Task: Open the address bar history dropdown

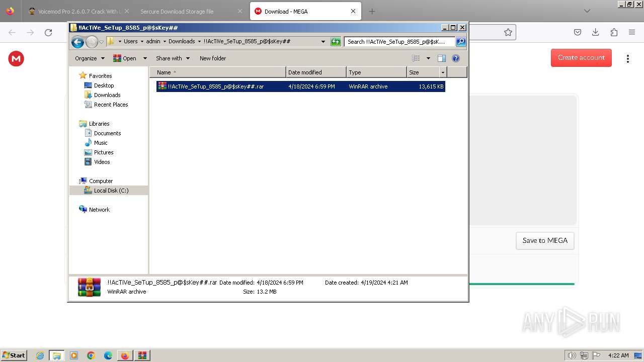Action: [323, 42]
